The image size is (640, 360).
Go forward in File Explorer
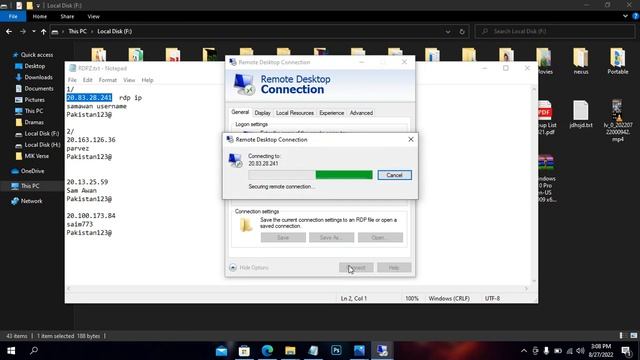pos(23,31)
